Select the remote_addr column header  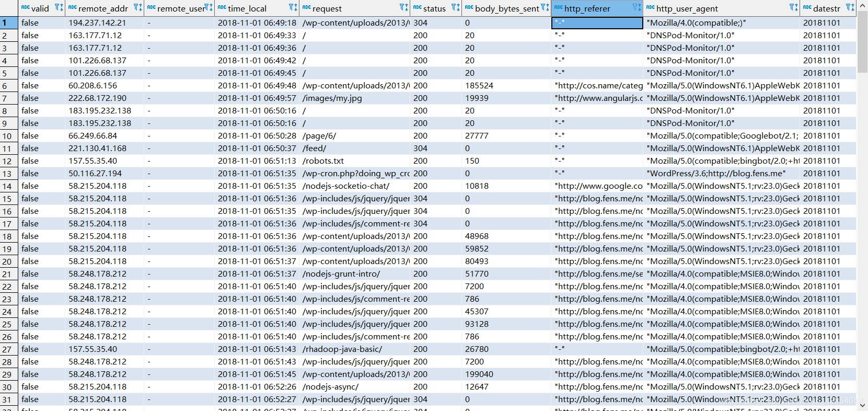pyautogui.click(x=105, y=8)
